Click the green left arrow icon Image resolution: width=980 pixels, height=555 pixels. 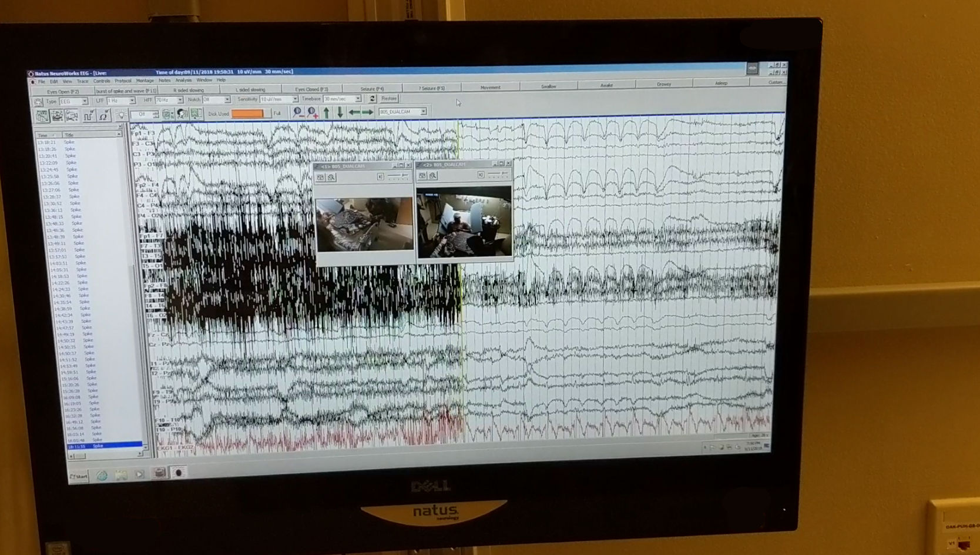point(354,112)
